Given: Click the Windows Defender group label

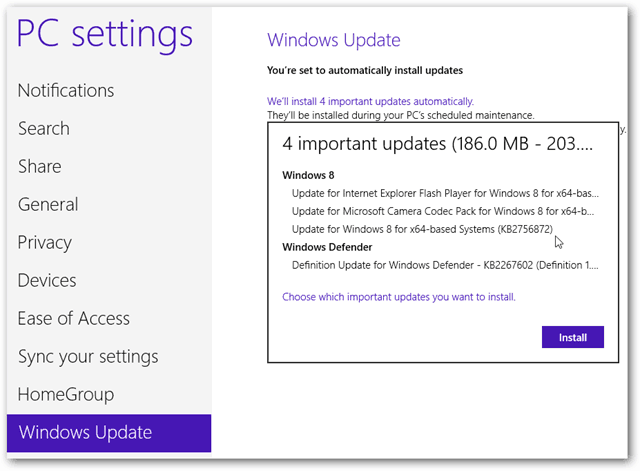Looking at the screenshot, I should (327, 247).
